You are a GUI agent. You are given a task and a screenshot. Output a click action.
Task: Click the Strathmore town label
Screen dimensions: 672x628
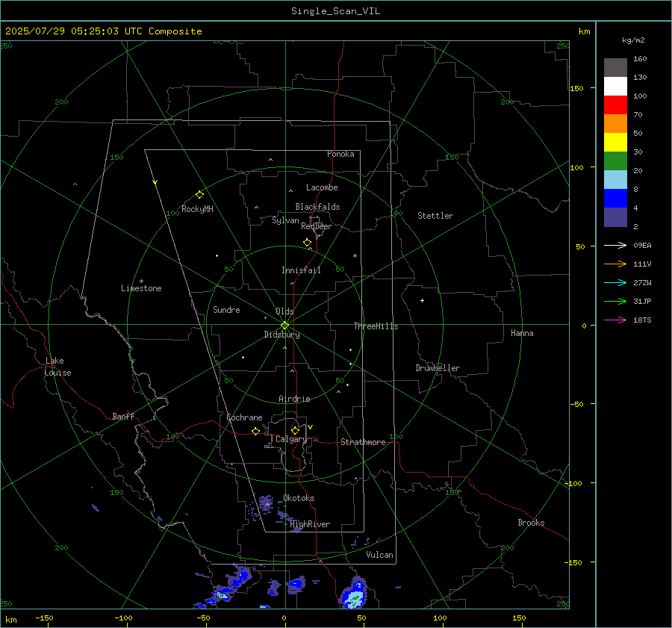[x=363, y=442]
